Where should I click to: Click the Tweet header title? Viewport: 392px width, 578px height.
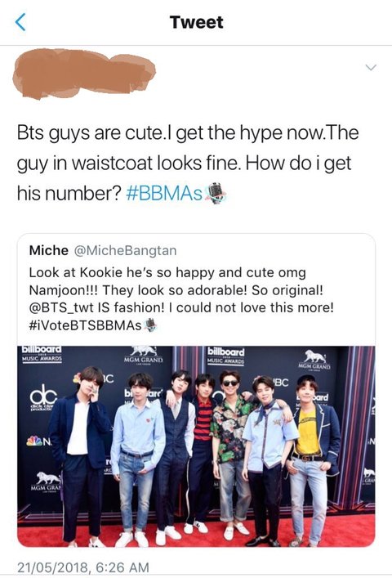point(196,22)
